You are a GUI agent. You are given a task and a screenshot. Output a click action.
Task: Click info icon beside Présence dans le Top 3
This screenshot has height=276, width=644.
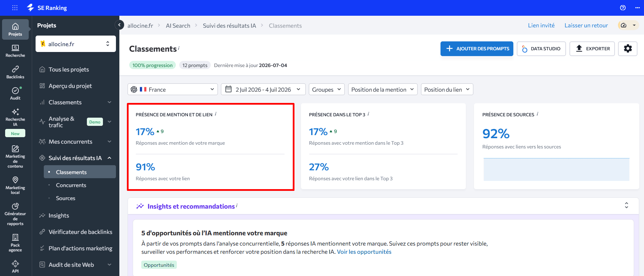coord(368,114)
